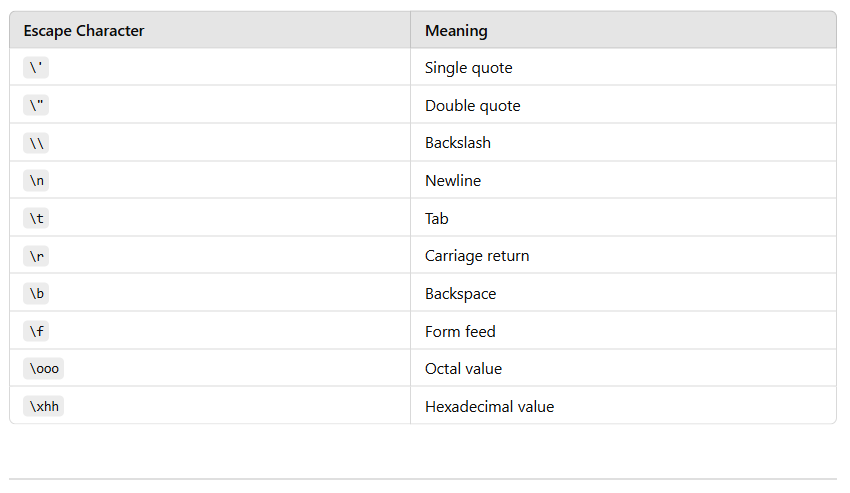Image resolution: width=850 pixels, height=493 pixels.
Task: Select the Hexadecimal value text
Action: point(490,407)
